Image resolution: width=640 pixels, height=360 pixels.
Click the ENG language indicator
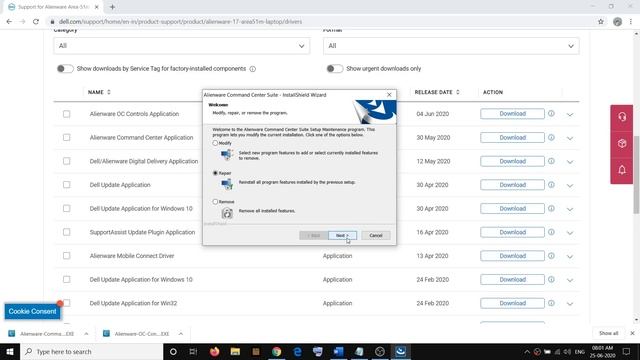pos(580,351)
